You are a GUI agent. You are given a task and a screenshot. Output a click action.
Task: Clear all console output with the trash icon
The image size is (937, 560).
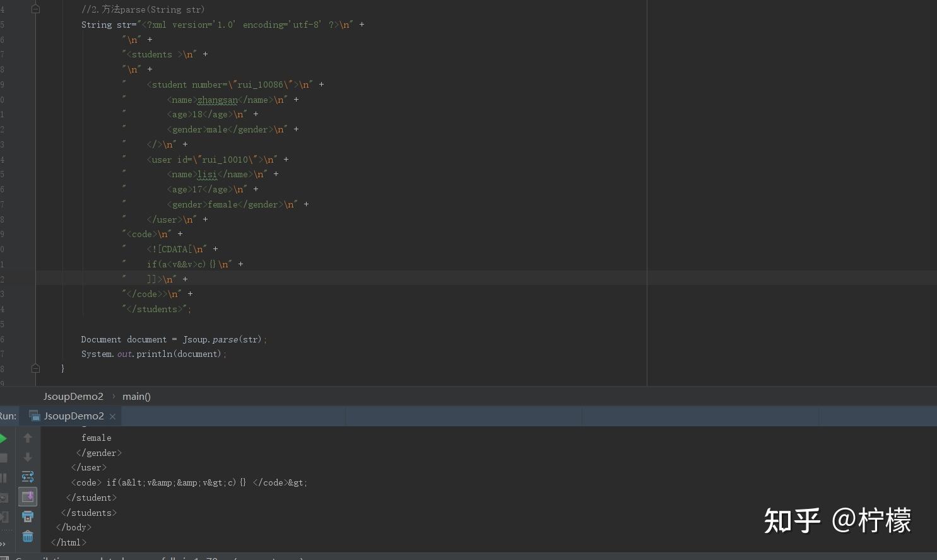[28, 536]
